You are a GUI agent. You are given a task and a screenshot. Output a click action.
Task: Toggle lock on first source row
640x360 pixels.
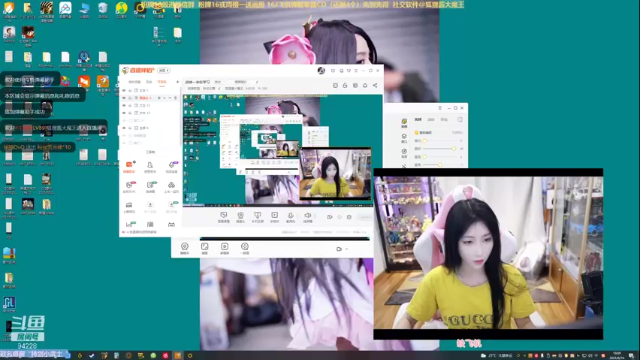tap(130, 90)
